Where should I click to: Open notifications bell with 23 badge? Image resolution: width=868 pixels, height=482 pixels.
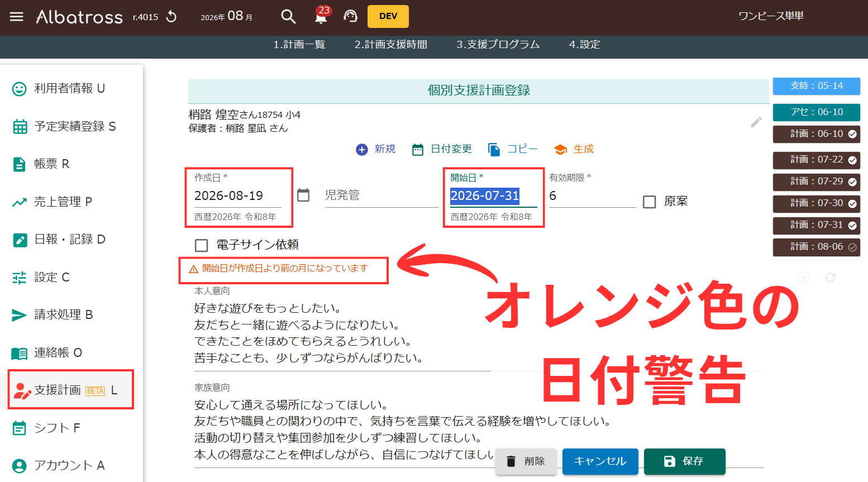coord(321,16)
